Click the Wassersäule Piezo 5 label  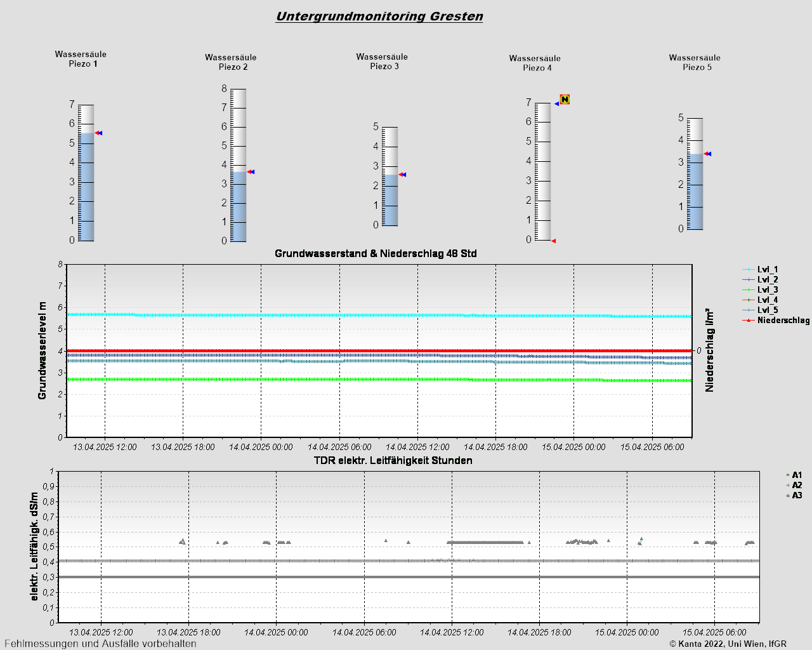(695, 62)
